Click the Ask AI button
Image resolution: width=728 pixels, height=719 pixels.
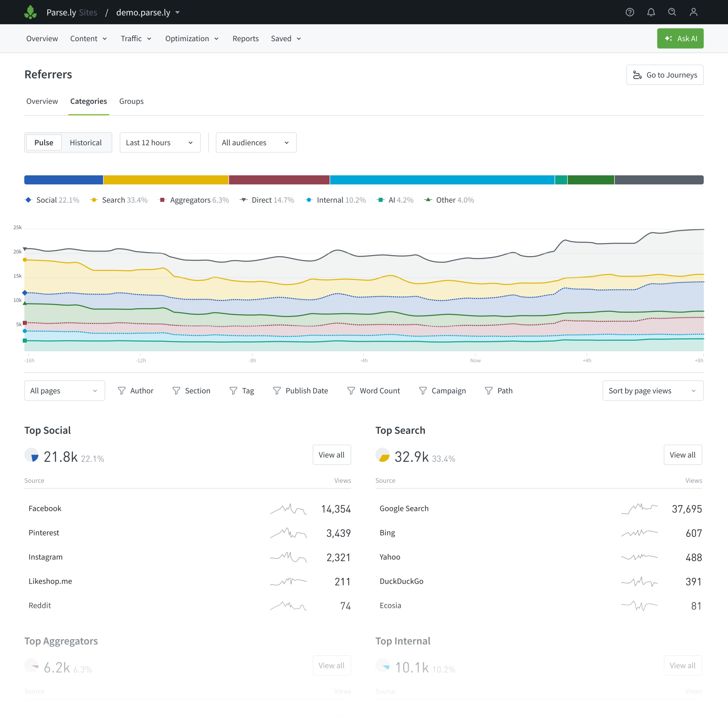pos(680,38)
